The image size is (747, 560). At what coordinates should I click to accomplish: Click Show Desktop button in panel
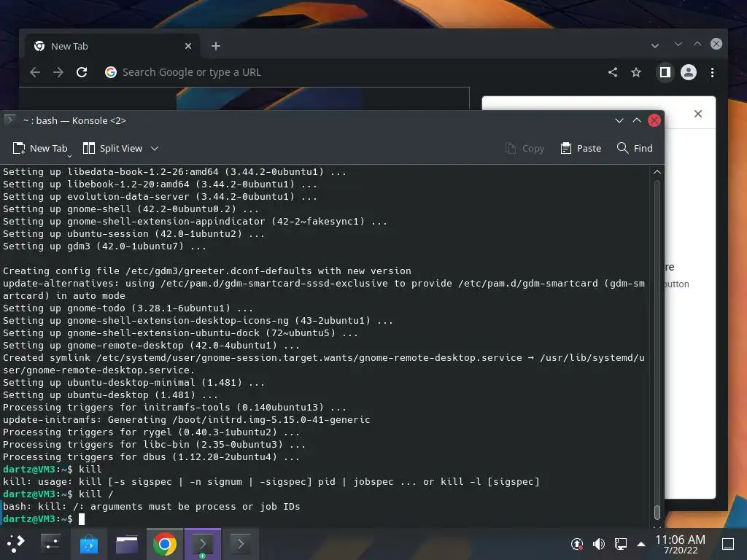728,544
